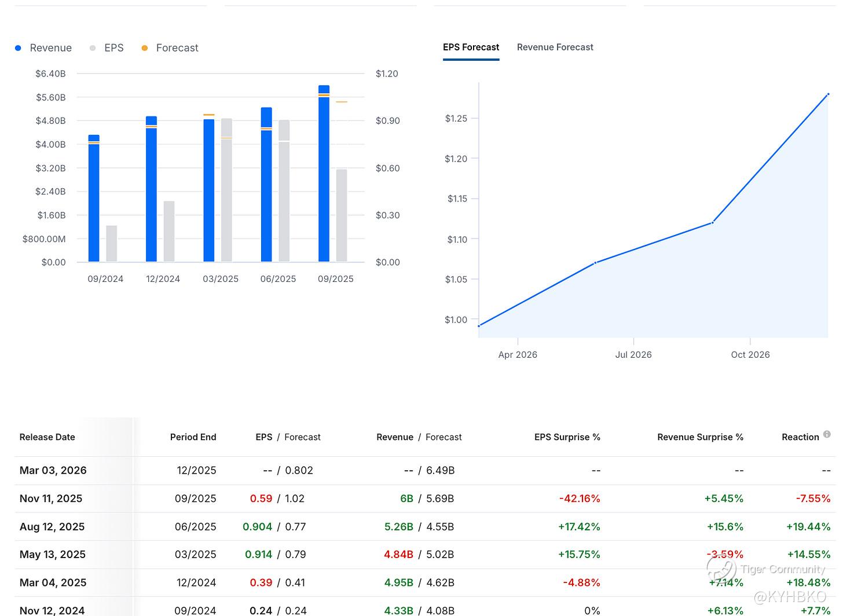Click the Period End column header
The image size is (843, 616).
(193, 437)
